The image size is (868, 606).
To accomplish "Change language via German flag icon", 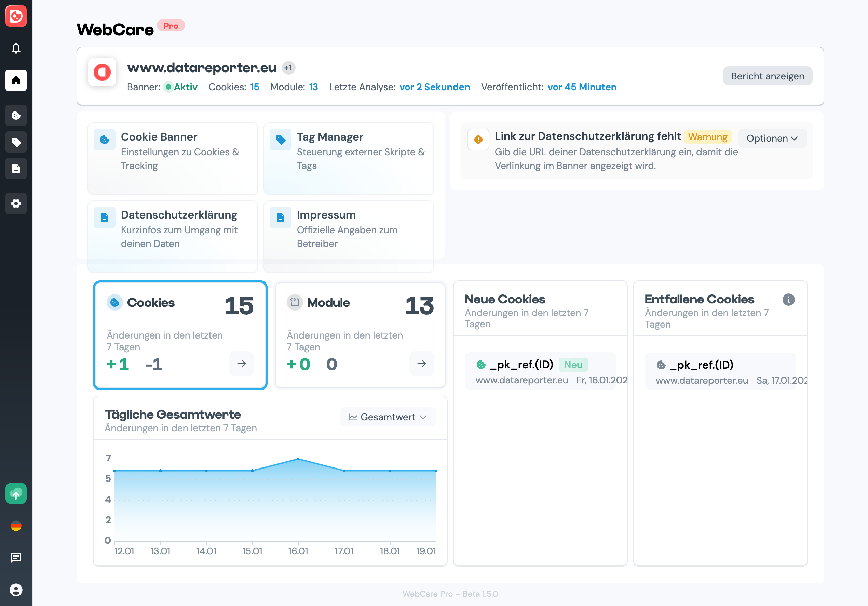I will point(16,526).
